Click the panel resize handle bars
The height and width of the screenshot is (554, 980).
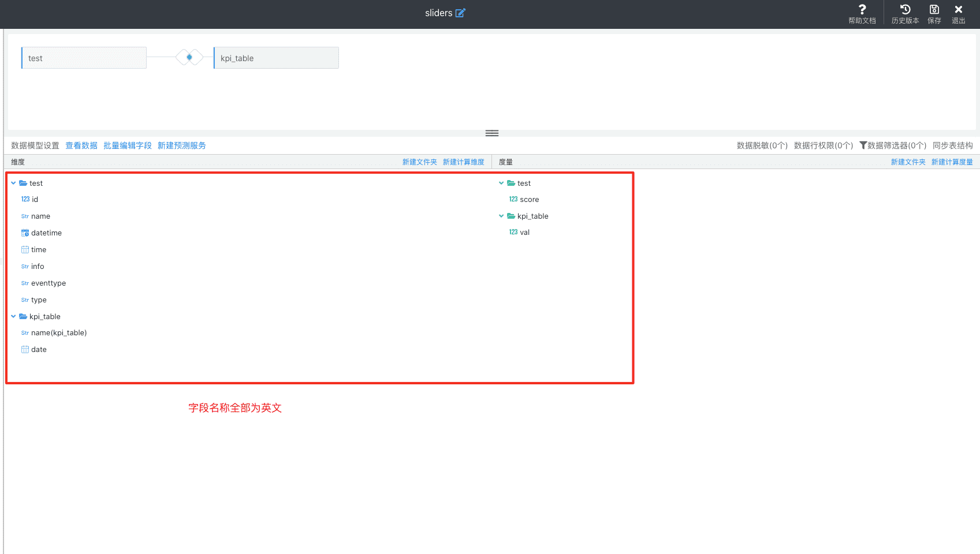tap(492, 133)
